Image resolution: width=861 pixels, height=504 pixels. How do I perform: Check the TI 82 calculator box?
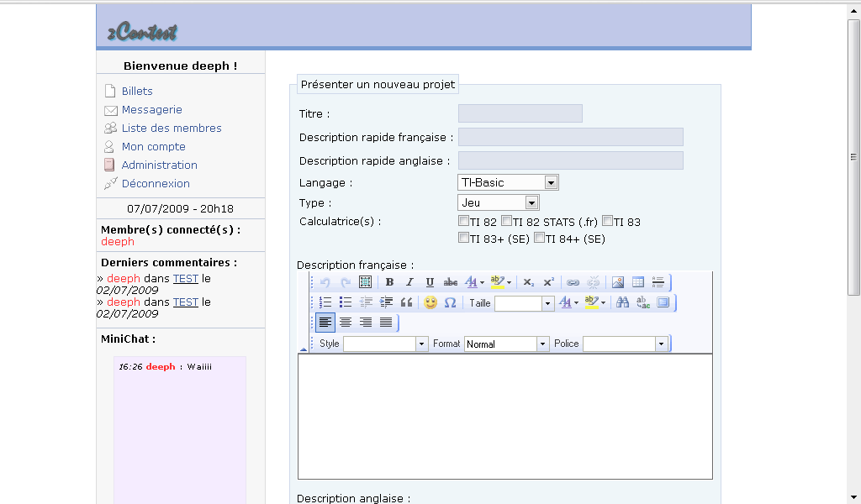[463, 222]
